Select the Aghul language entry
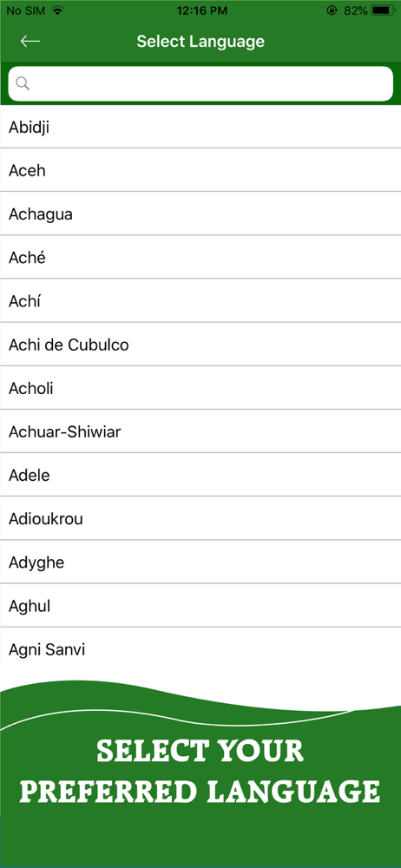Image resolution: width=401 pixels, height=868 pixels. coord(200,606)
